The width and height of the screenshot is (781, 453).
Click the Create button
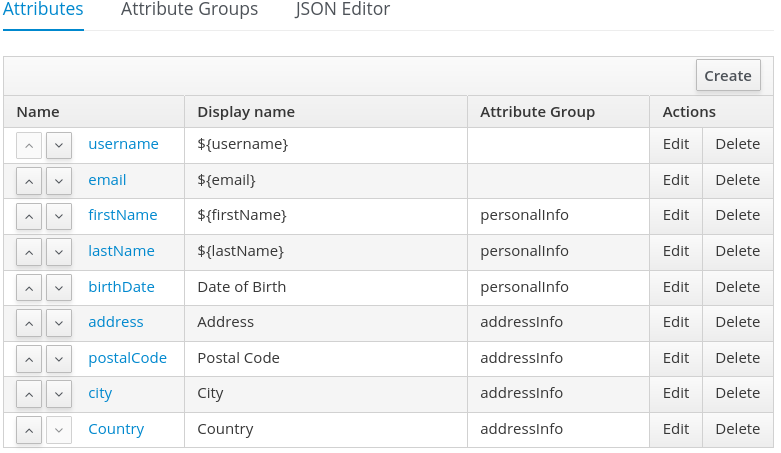click(728, 76)
